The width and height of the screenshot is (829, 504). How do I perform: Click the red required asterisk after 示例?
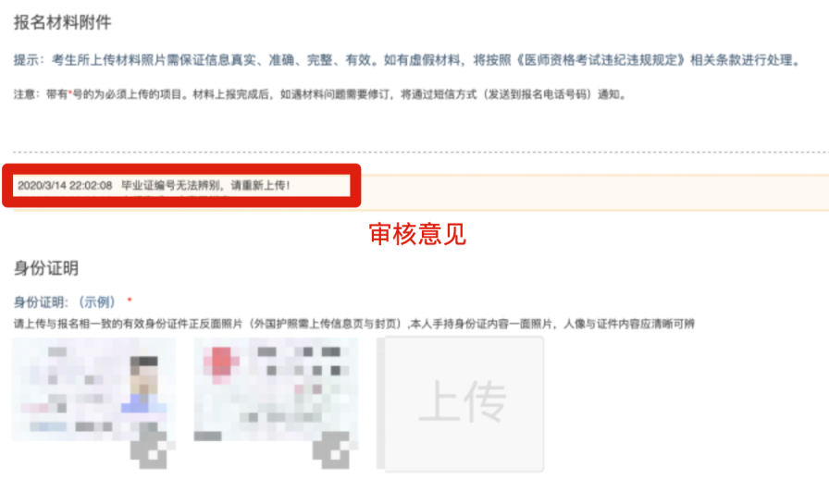click(130, 300)
